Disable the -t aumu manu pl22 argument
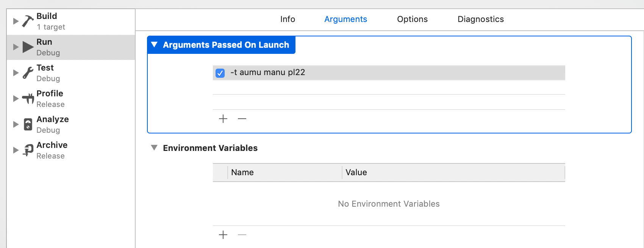The width and height of the screenshot is (644, 248). point(220,73)
